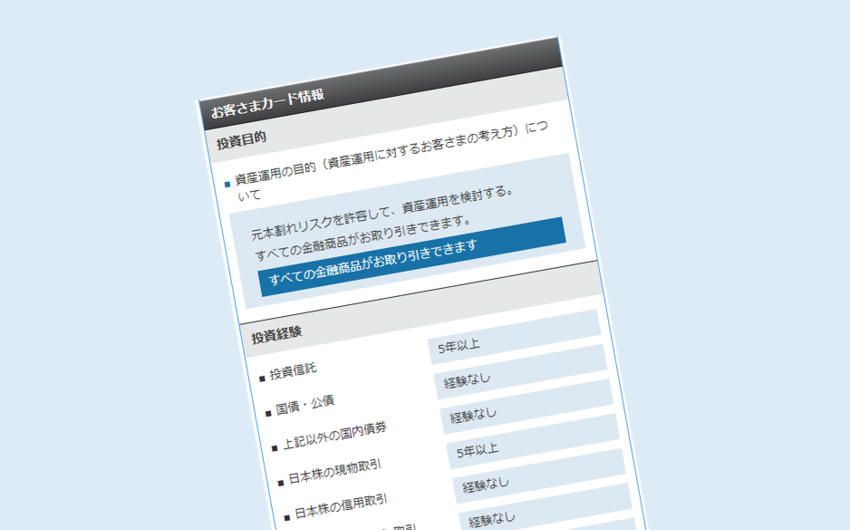Click the 経験なし value for 日本株の信用取引
The image size is (850, 530).
[x=539, y=476]
